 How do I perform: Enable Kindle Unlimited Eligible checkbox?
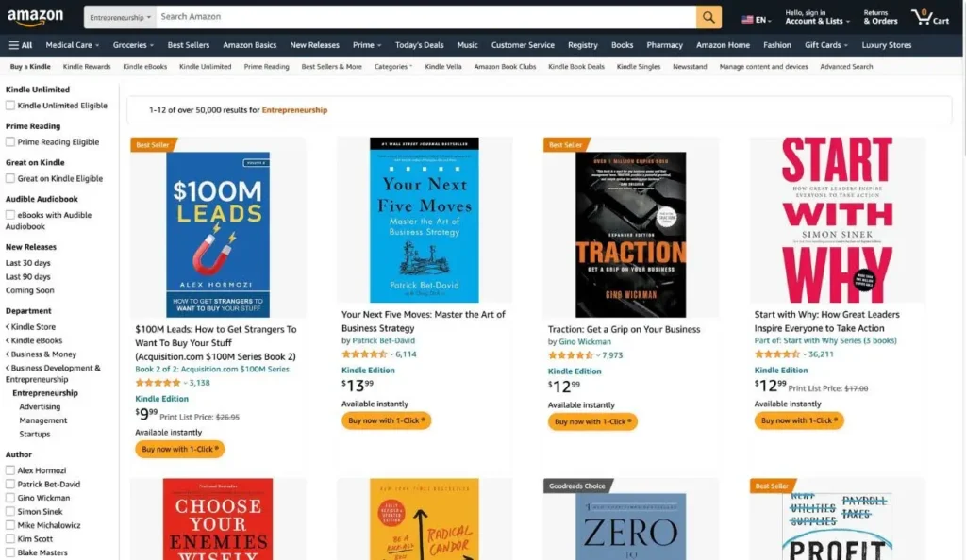tap(10, 106)
